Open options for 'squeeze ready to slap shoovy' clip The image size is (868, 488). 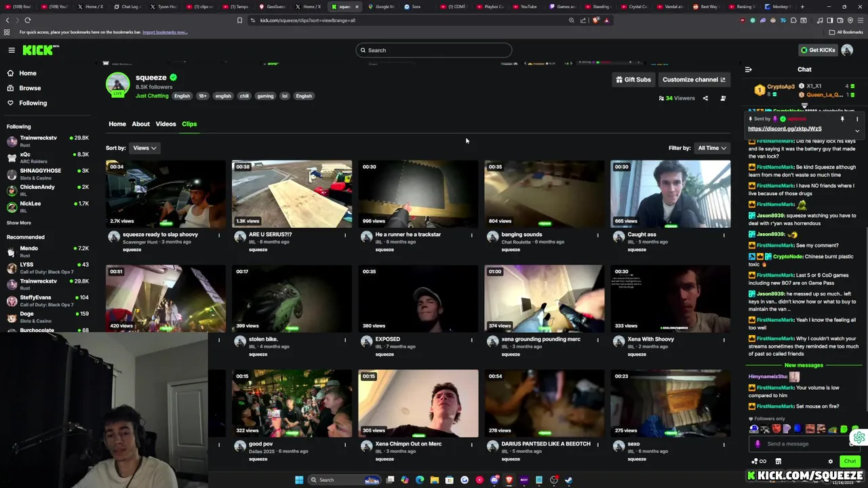[x=218, y=235]
